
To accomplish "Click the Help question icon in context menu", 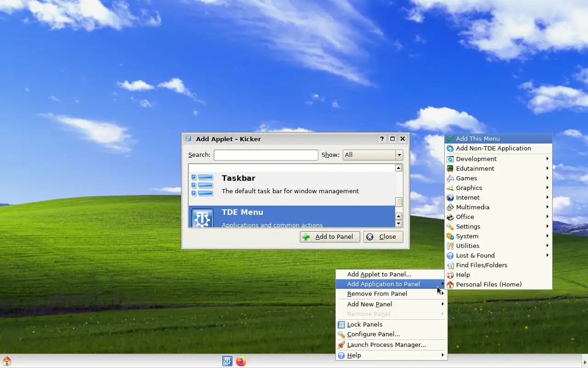I will [341, 356].
